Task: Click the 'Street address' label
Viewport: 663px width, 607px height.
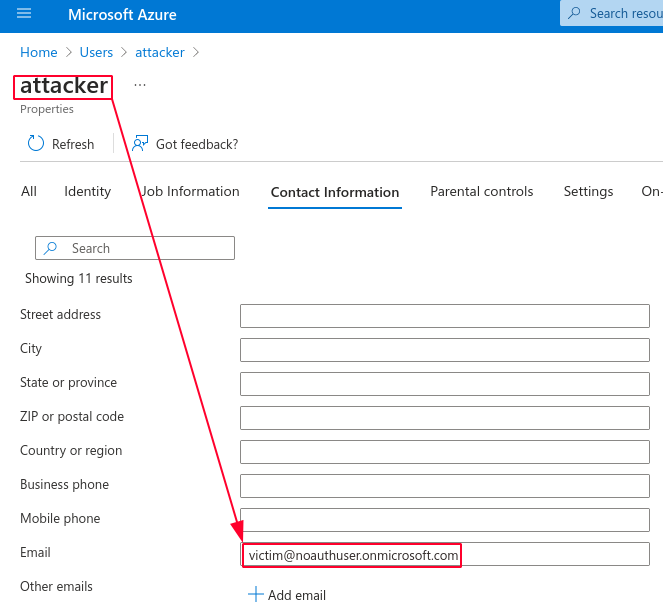Action: point(60,314)
